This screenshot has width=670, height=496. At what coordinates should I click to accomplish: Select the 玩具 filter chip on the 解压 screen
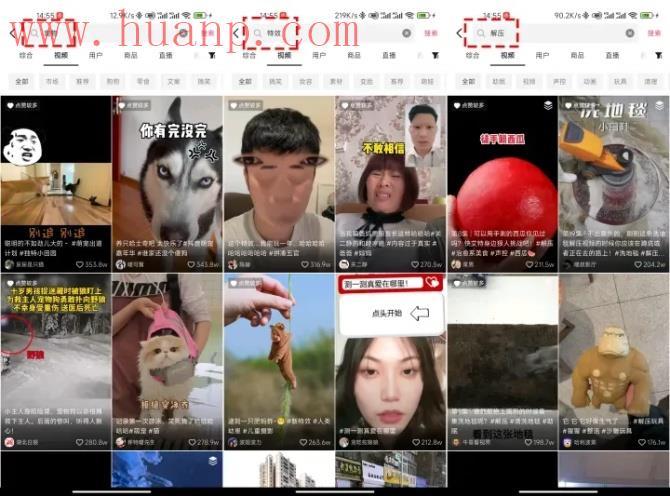620,81
